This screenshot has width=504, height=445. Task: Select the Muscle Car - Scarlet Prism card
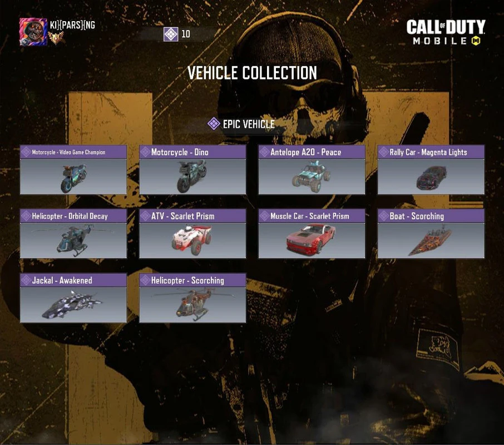(312, 234)
